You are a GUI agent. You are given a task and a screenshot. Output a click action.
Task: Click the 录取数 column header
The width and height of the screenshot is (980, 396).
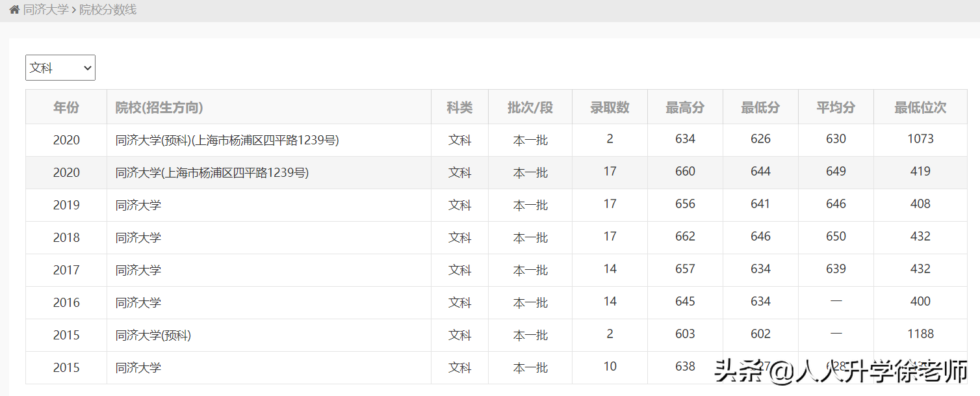click(610, 107)
